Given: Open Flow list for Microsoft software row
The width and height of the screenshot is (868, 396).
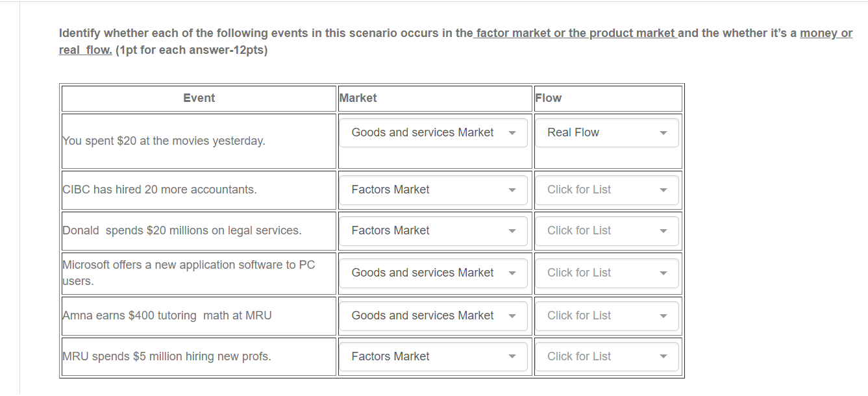Looking at the screenshot, I should coord(607,273).
